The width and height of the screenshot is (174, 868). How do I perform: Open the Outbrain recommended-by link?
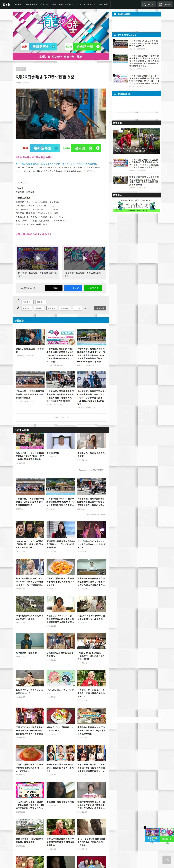[91, 470]
